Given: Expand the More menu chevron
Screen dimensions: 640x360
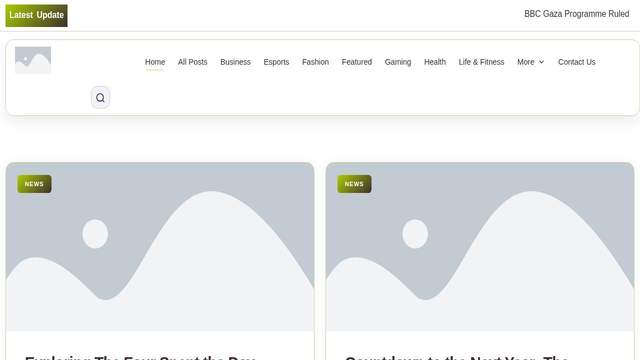Looking at the screenshot, I should coord(541,62).
